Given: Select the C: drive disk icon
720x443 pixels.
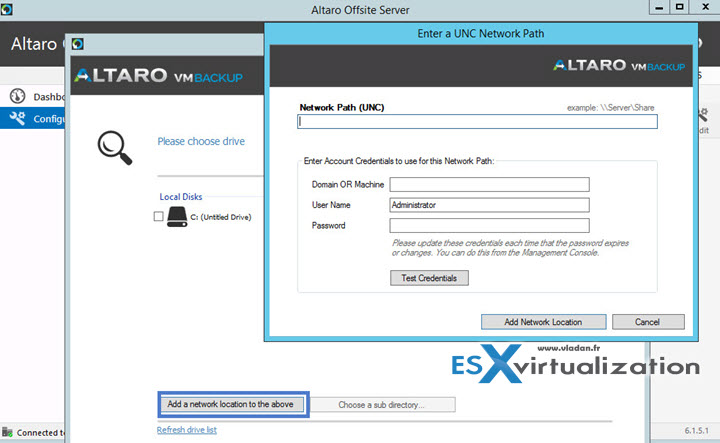Looking at the screenshot, I should point(177,216).
